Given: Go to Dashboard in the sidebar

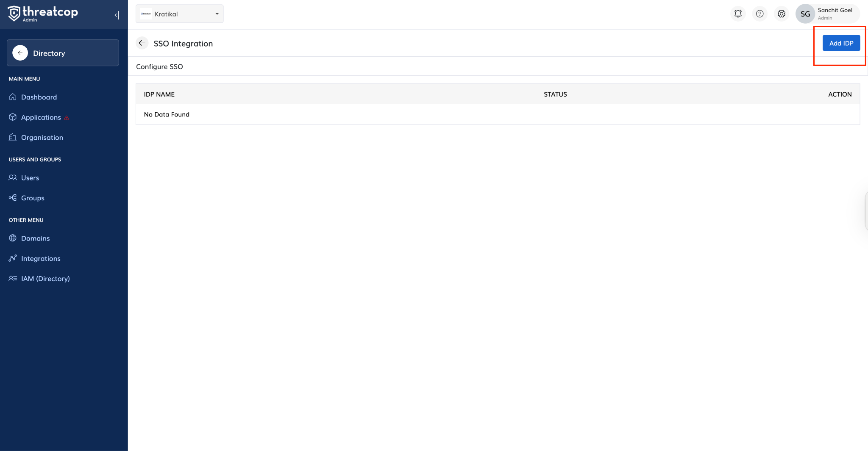Looking at the screenshot, I should [39, 97].
